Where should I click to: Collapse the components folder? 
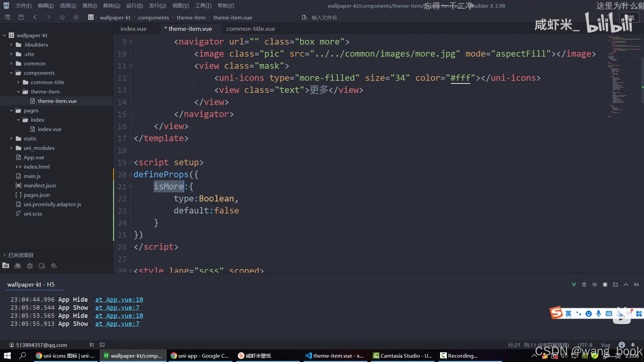click(x=11, y=73)
